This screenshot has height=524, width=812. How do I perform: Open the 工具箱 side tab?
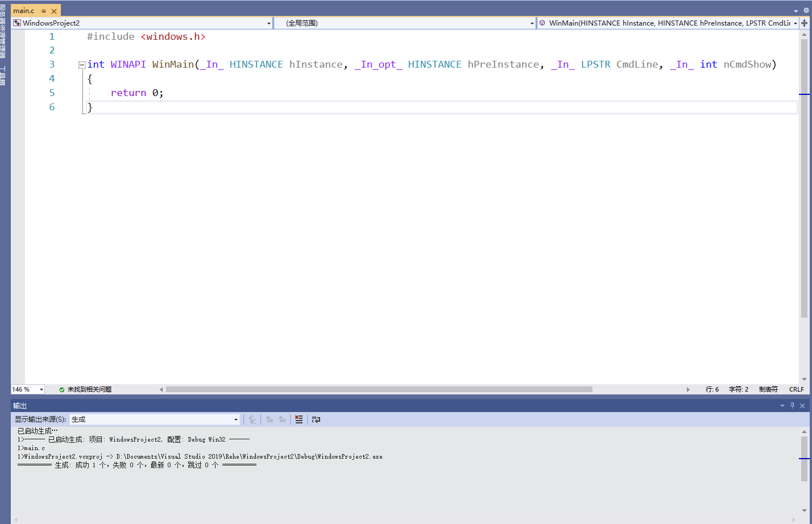click(x=3, y=76)
